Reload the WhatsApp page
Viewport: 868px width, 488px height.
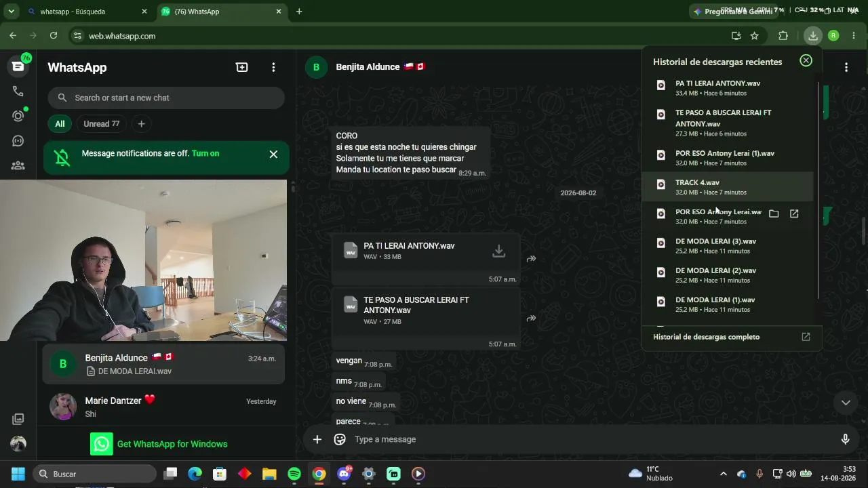click(54, 36)
